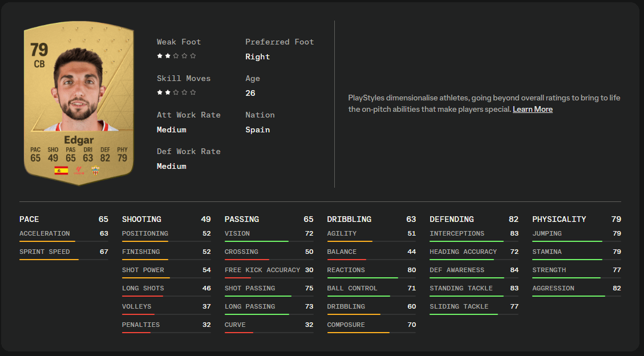This screenshot has width=644, height=356.
Task: Open the Learn More link
Action: pyautogui.click(x=533, y=109)
